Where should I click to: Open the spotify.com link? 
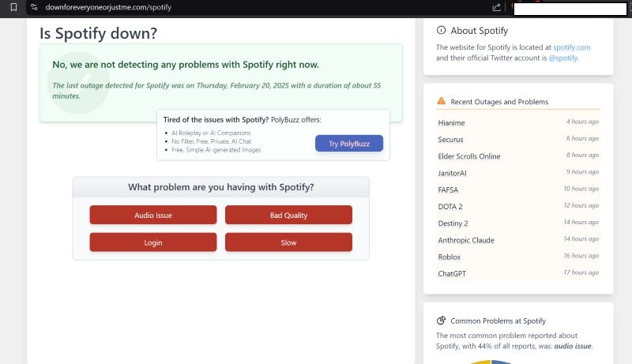pos(571,47)
